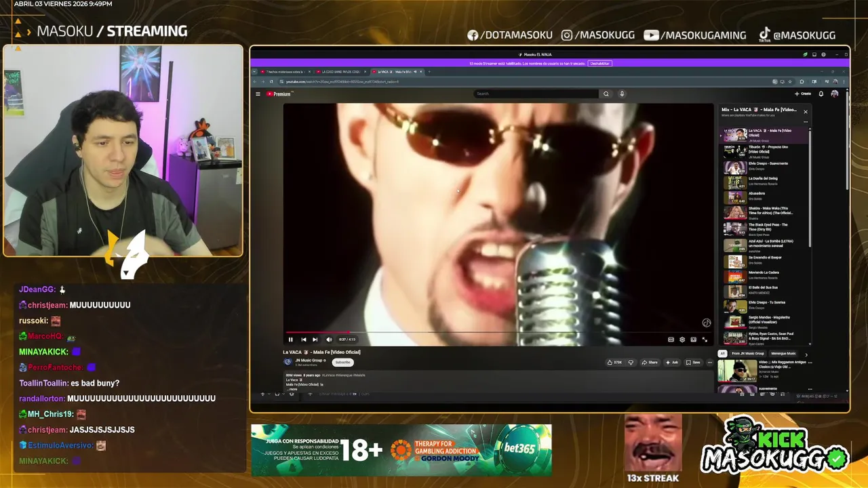Click 'ToallinToallin' chat username
Viewport: 868px width, 488px height.
pos(43,383)
